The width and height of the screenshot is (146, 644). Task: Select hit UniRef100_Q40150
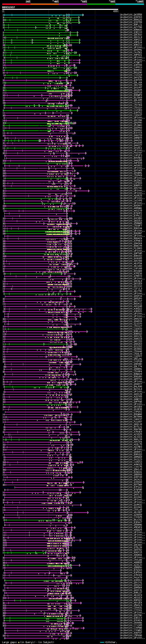(x=131, y=77)
